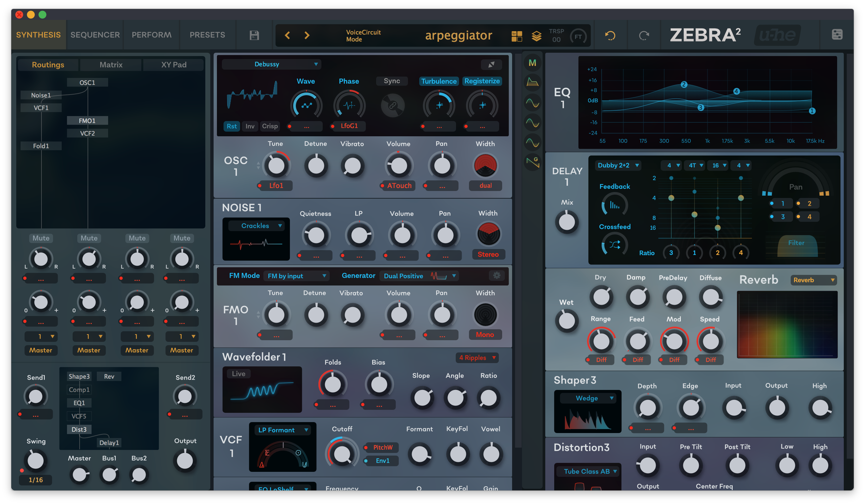Screen dimensions: 865x504
Task: Open the Matrix tab
Action: coord(111,65)
